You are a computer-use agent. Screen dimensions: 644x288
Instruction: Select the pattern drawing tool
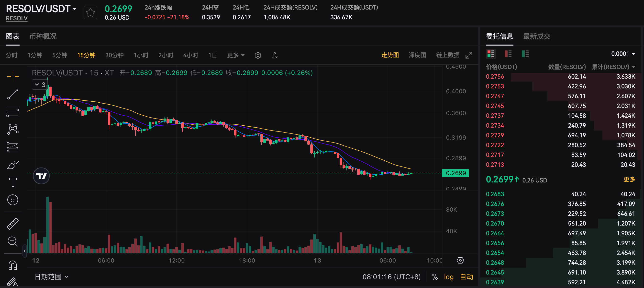tap(12, 129)
